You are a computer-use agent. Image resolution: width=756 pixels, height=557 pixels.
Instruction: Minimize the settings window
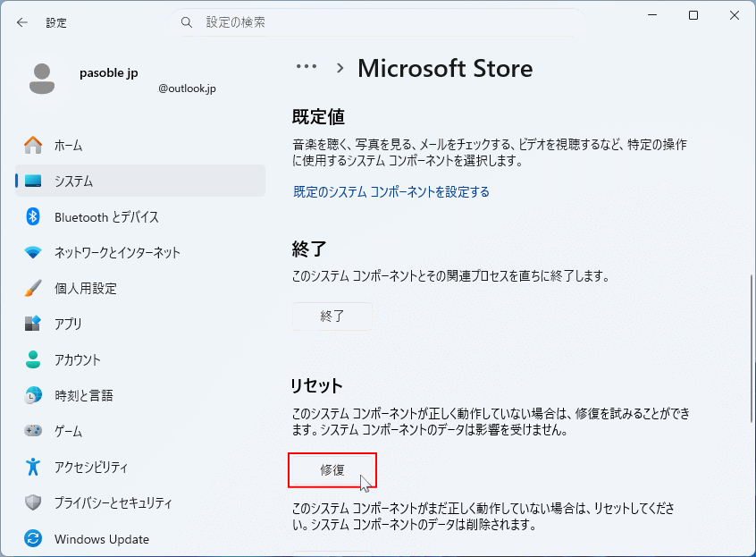(652, 15)
